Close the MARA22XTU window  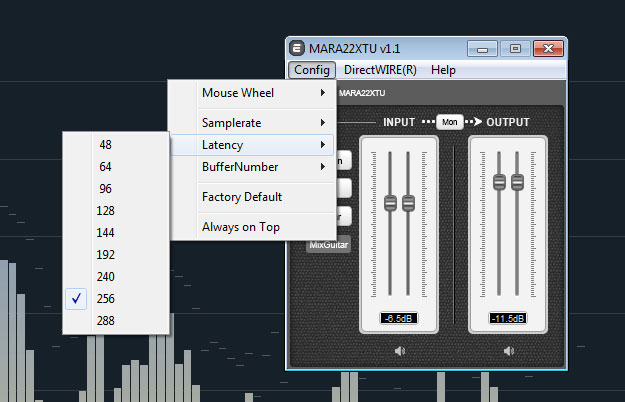click(x=548, y=49)
